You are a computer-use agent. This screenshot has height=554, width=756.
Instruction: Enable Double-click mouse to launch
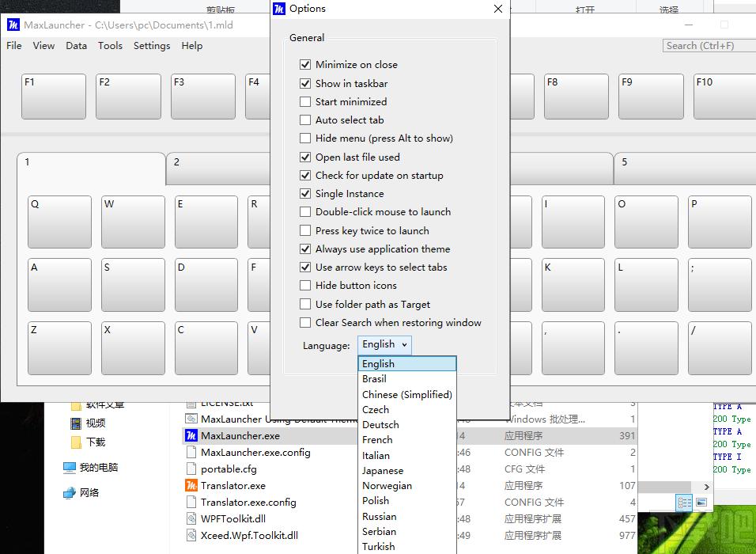[x=304, y=212]
